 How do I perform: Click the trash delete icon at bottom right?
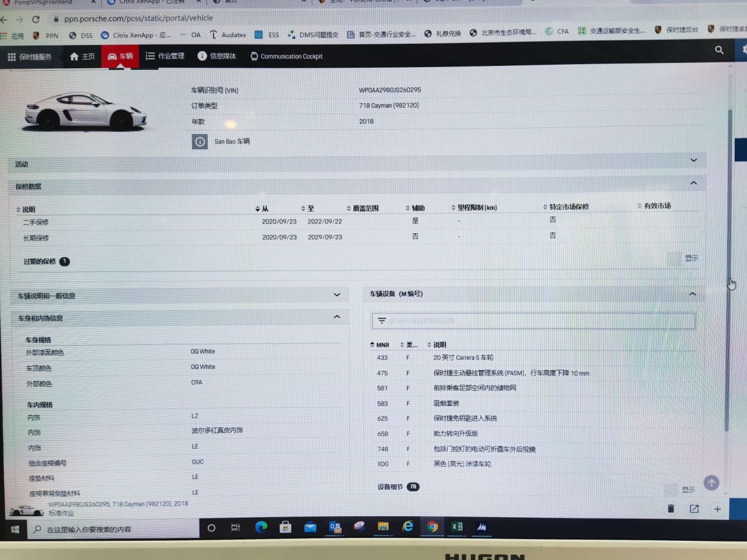(x=671, y=509)
